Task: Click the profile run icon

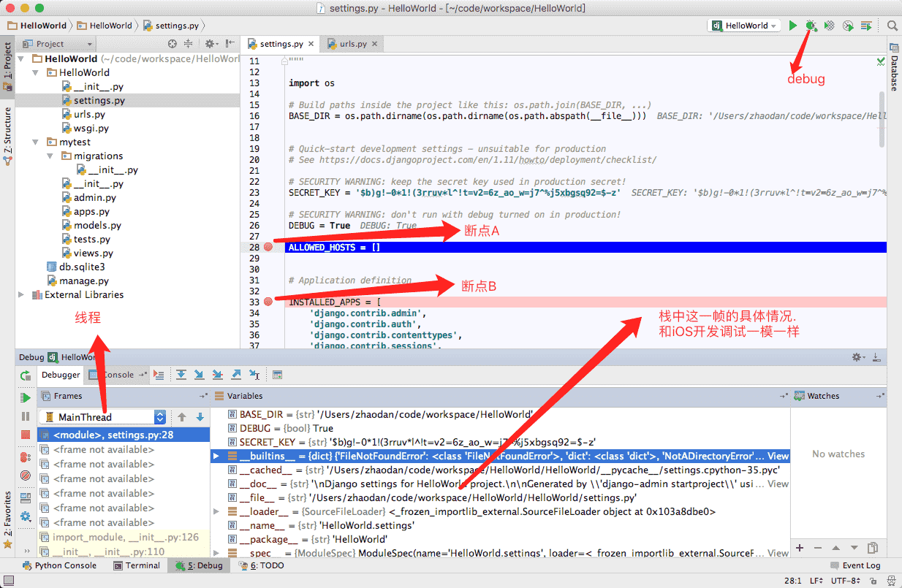Action: (x=848, y=26)
